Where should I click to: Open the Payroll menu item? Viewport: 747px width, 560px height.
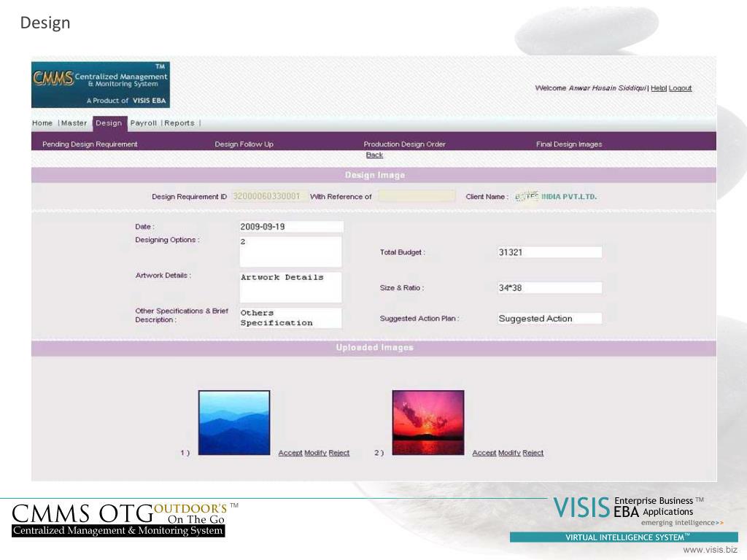[144, 122]
